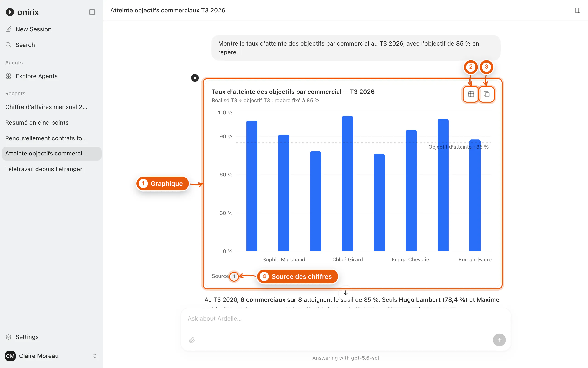Start a New Session
588x368 pixels.
pos(51,29)
